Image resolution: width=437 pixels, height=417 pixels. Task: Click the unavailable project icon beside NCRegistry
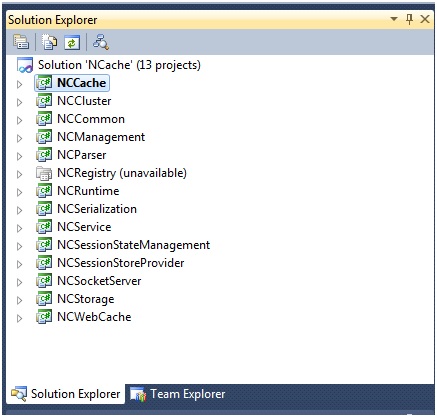click(44, 173)
